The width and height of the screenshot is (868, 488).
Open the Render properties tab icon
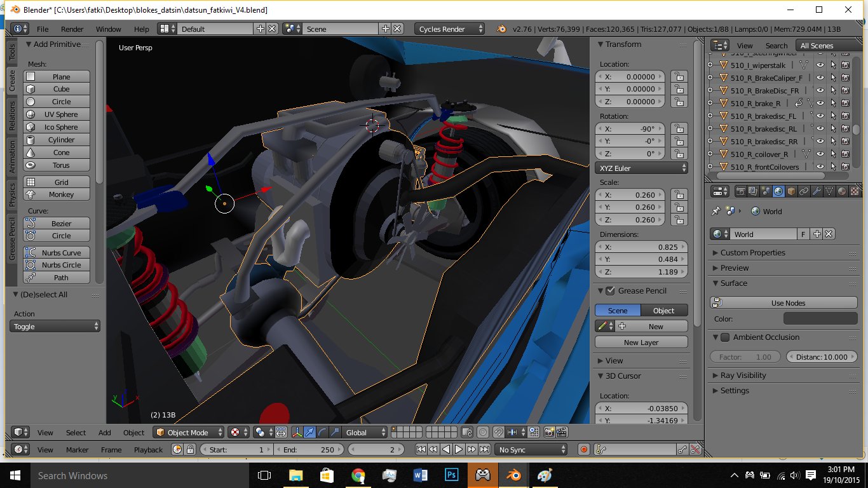(740, 191)
